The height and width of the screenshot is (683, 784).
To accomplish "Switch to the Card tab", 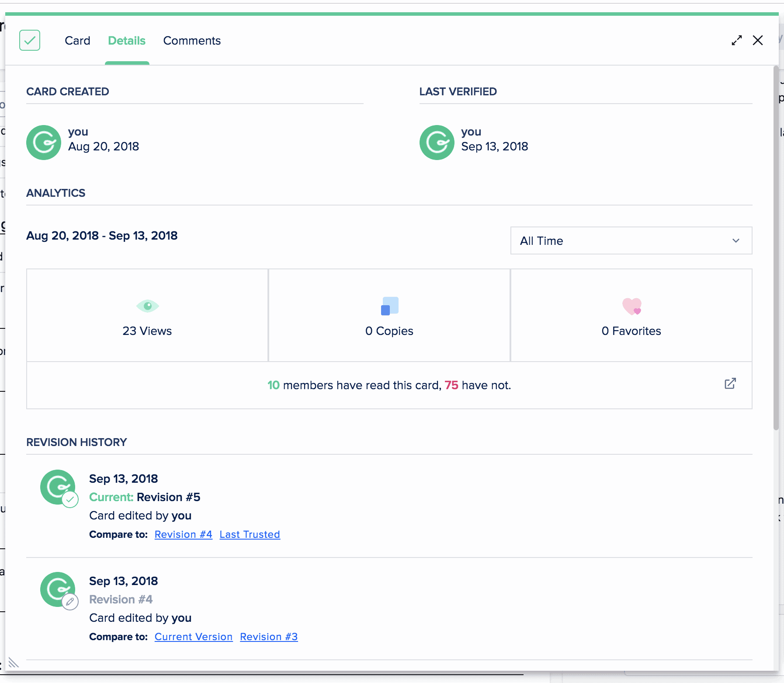I will tap(77, 40).
